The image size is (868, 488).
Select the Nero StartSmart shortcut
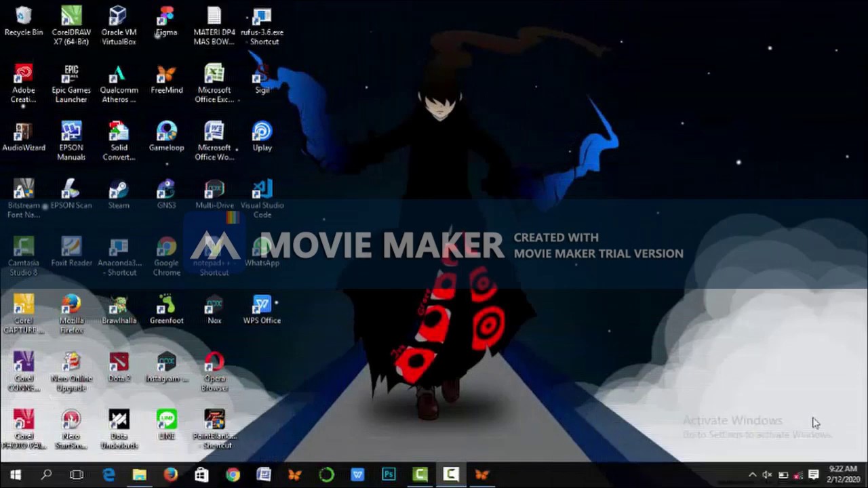point(71,429)
